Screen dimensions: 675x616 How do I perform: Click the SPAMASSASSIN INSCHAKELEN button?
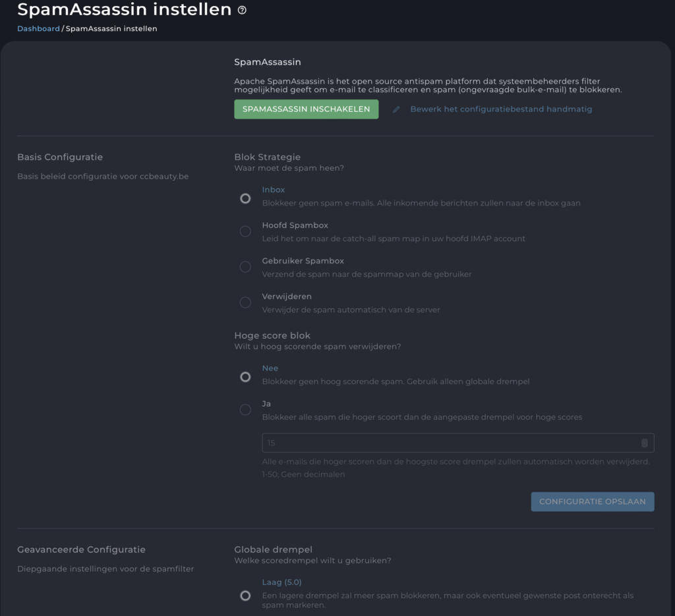pyautogui.click(x=306, y=109)
